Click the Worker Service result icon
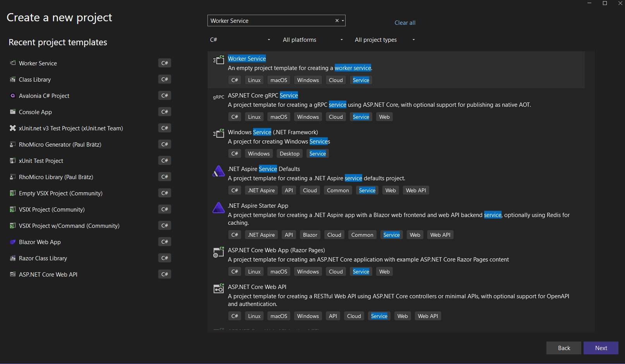625x364 pixels. pos(219,60)
